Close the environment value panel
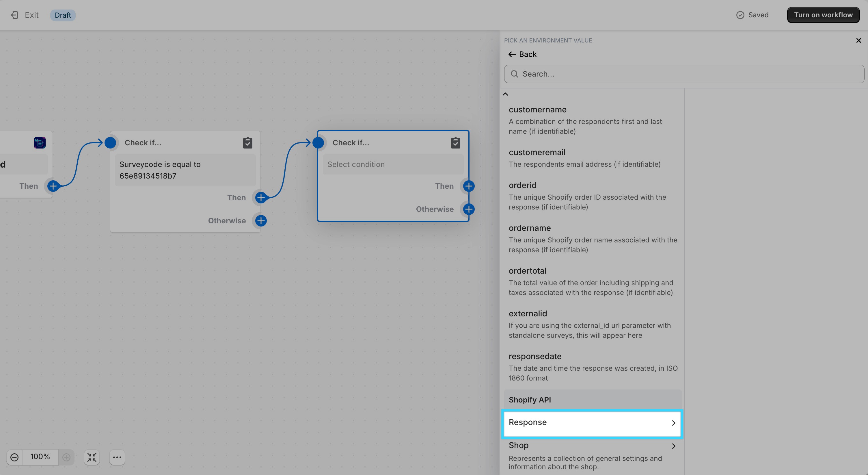 pos(858,40)
